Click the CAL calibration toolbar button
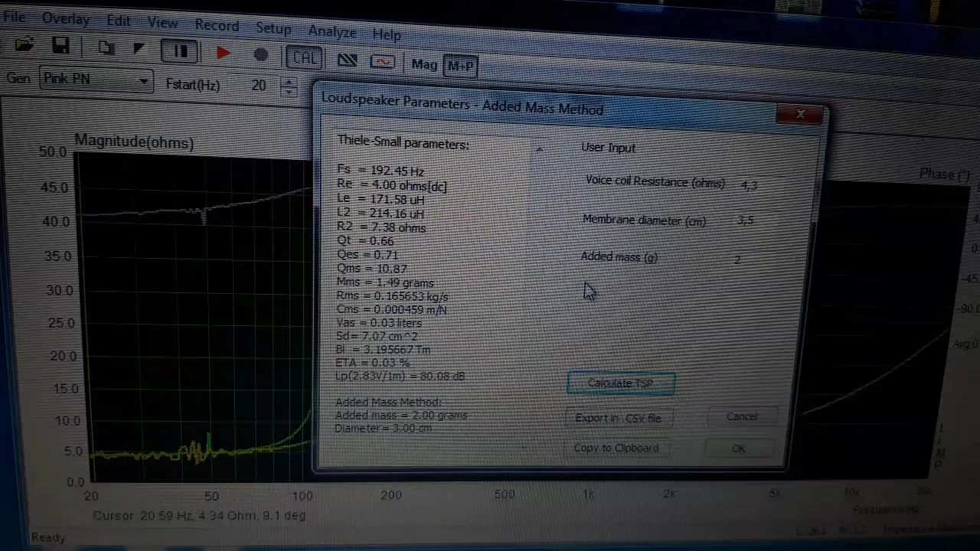980x551 pixels. [x=303, y=57]
